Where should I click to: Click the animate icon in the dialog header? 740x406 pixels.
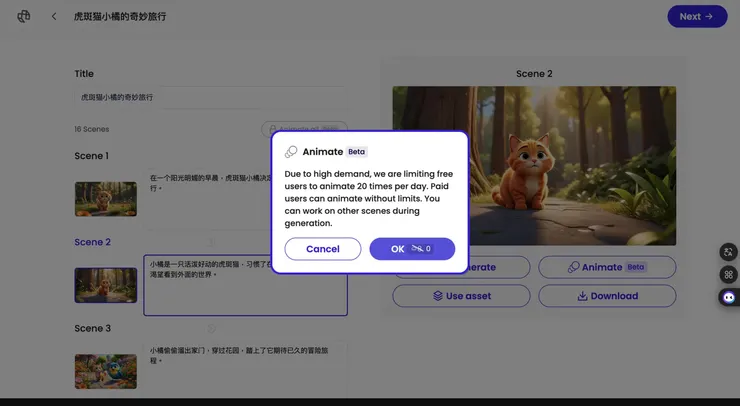pyautogui.click(x=291, y=152)
